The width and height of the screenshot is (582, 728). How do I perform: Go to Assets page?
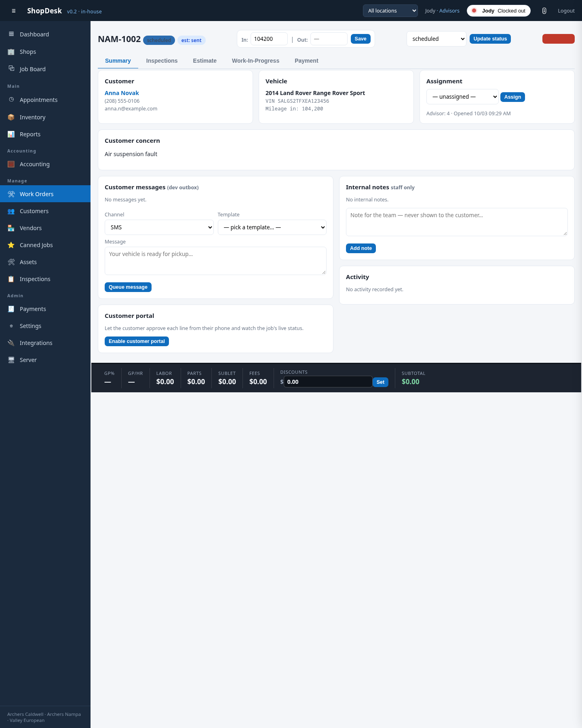45,262
